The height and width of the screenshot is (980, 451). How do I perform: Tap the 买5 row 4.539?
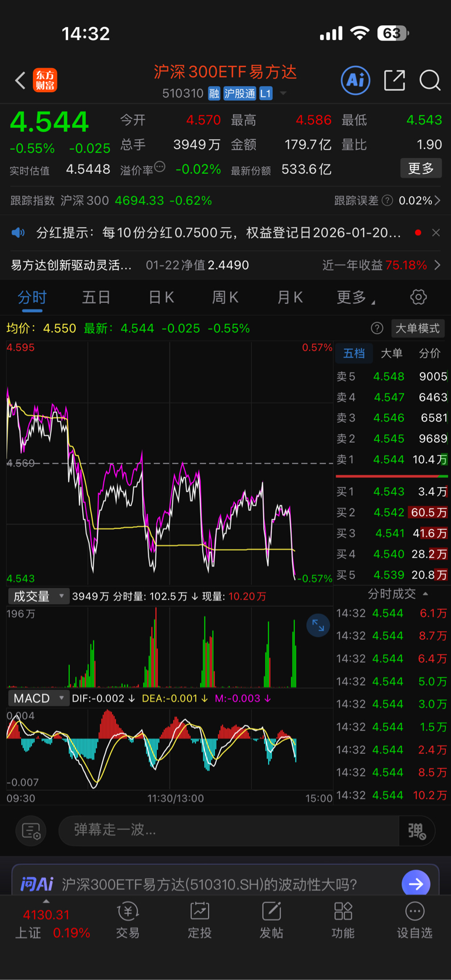pos(392,575)
